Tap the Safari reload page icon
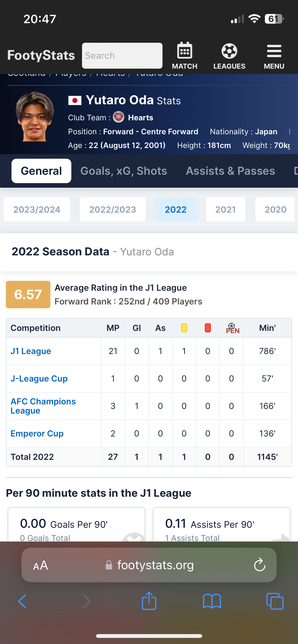This screenshot has width=298, height=644. click(x=260, y=565)
